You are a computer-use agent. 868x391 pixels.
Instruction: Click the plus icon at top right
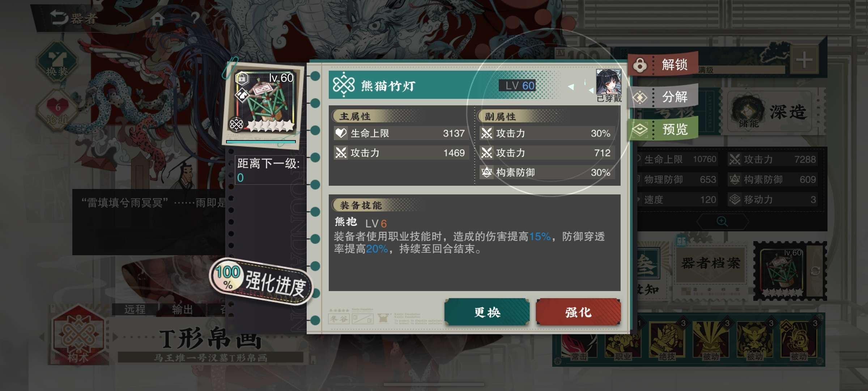[x=804, y=60]
